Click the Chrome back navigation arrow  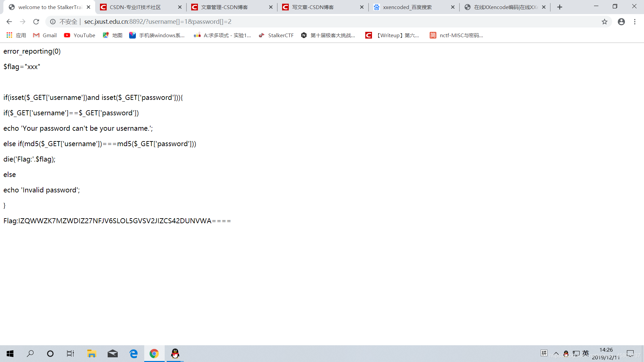click(9, 21)
